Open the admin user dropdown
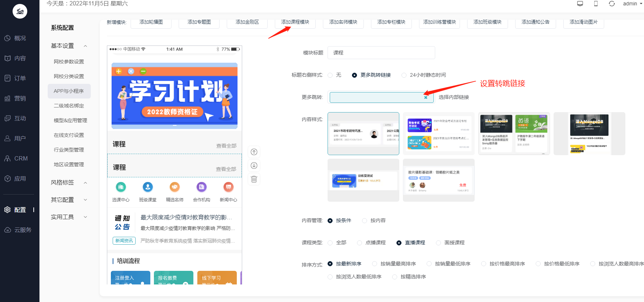 pos(633,4)
